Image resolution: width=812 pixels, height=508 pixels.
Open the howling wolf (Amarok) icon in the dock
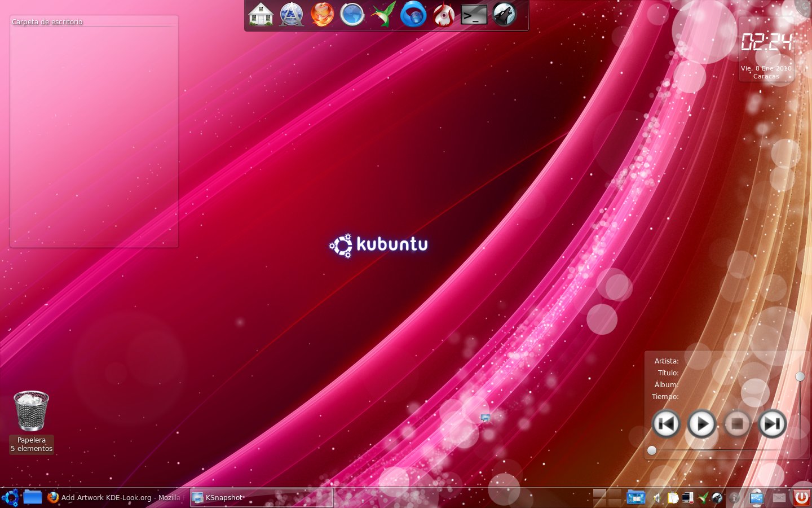click(504, 14)
